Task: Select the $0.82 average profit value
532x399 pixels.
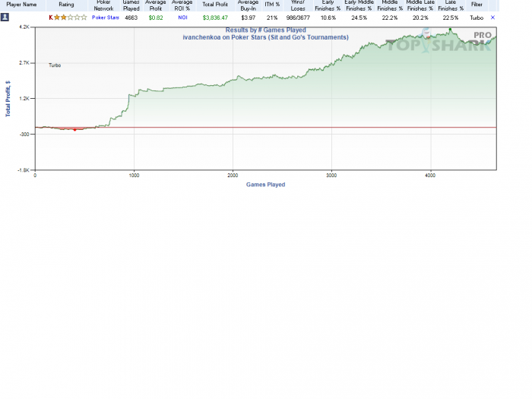Action: 156,17
